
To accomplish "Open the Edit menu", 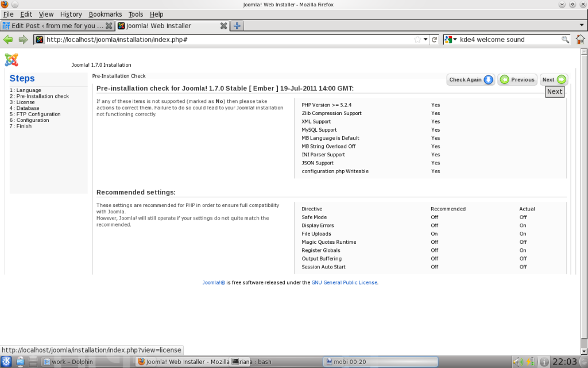I will coord(26,14).
